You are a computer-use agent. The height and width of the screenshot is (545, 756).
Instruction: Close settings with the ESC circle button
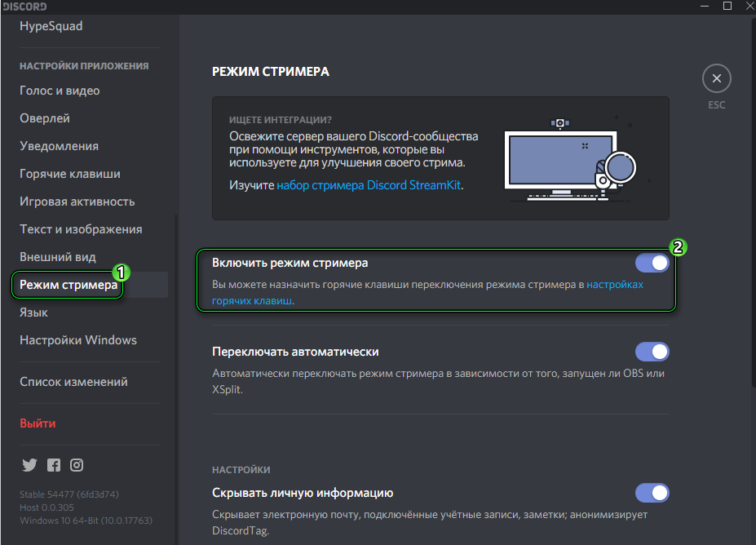click(x=716, y=79)
